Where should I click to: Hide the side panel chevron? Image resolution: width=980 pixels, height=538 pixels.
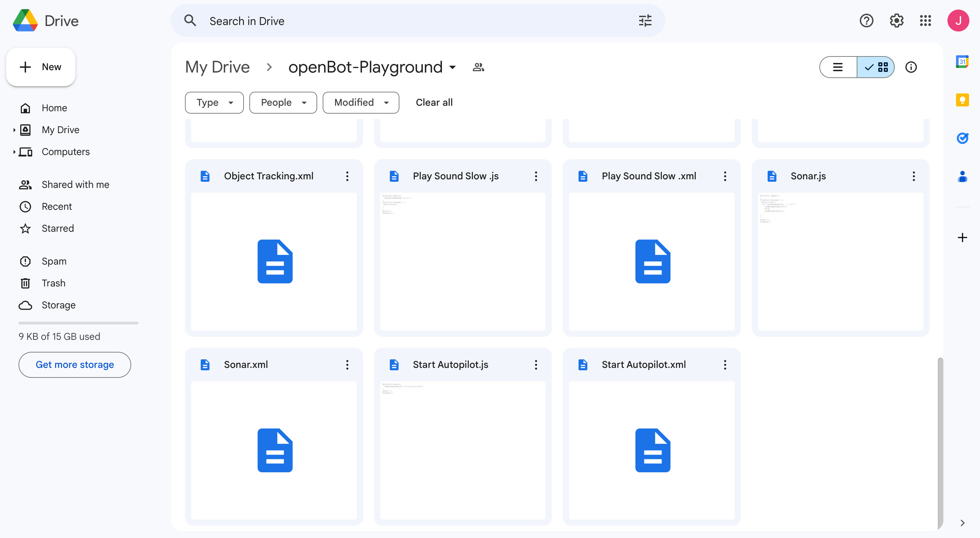pyautogui.click(x=962, y=523)
